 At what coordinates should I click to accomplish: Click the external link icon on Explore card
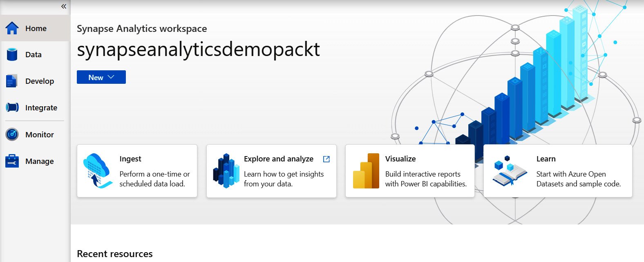pos(326,159)
